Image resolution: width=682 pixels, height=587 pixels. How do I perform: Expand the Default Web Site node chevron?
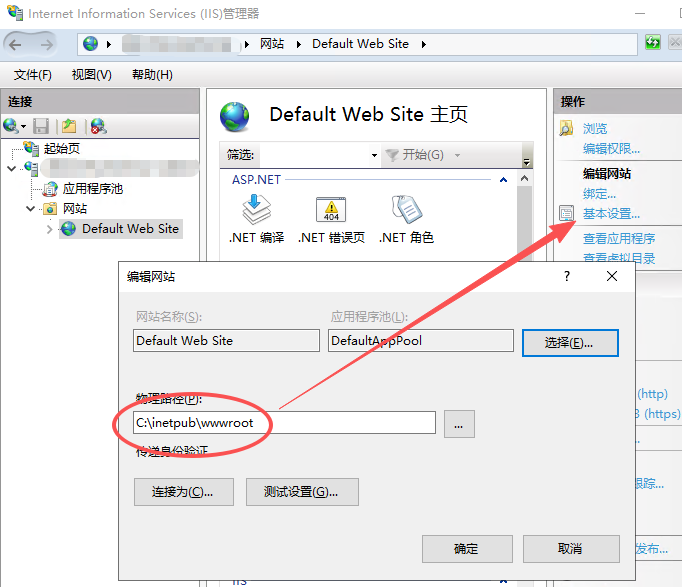(50, 229)
